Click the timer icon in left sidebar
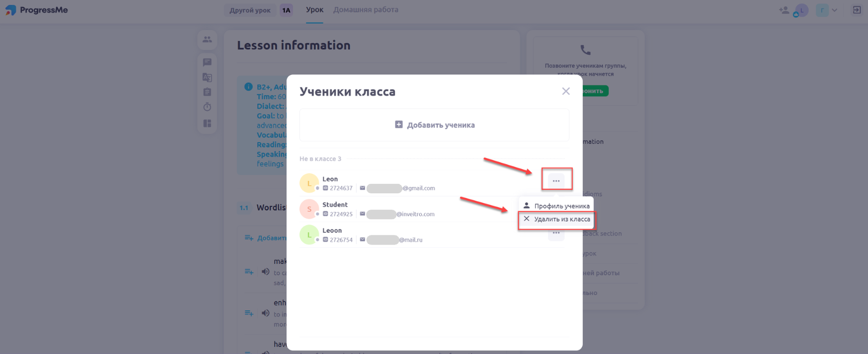868x354 pixels. point(207,107)
